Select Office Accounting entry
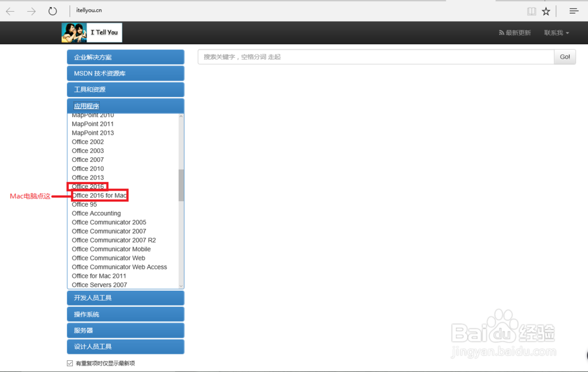588x372 pixels. tap(96, 213)
